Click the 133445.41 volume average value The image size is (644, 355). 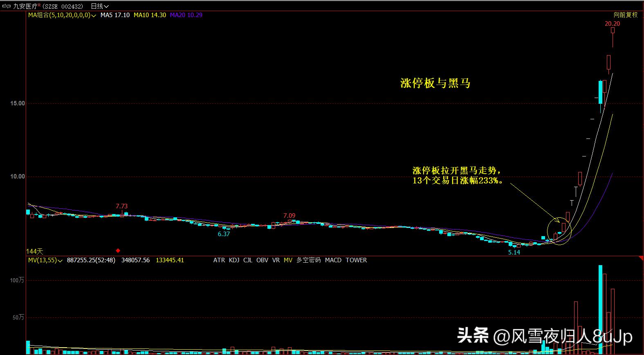pos(170,260)
